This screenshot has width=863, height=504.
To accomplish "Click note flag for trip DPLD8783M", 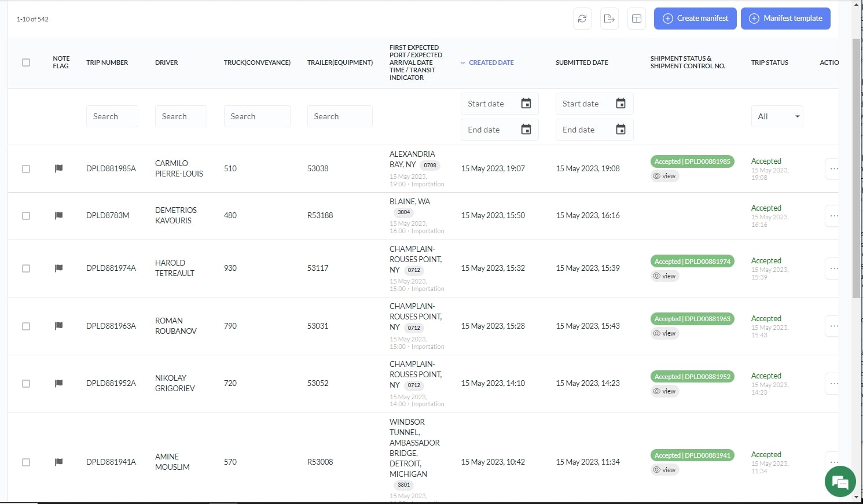I will pyautogui.click(x=58, y=215).
